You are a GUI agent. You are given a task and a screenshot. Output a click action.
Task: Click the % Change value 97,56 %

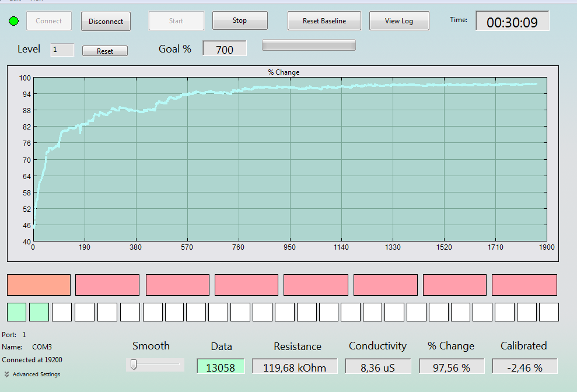452,367
